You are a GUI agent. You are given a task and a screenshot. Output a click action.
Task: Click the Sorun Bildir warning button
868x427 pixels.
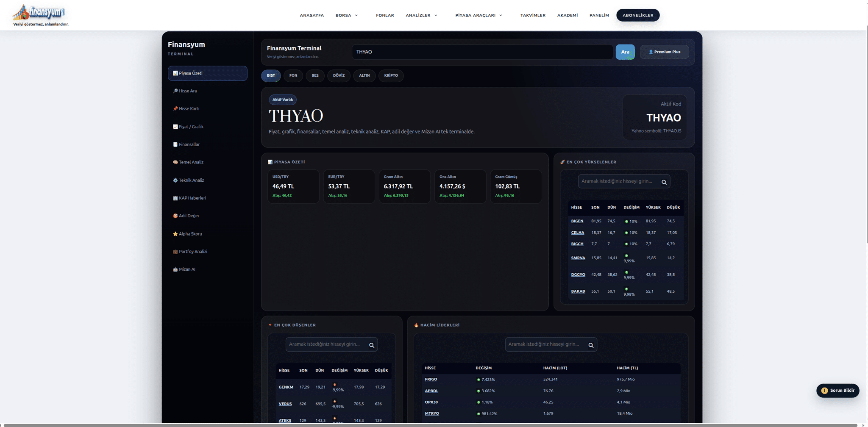(x=837, y=391)
